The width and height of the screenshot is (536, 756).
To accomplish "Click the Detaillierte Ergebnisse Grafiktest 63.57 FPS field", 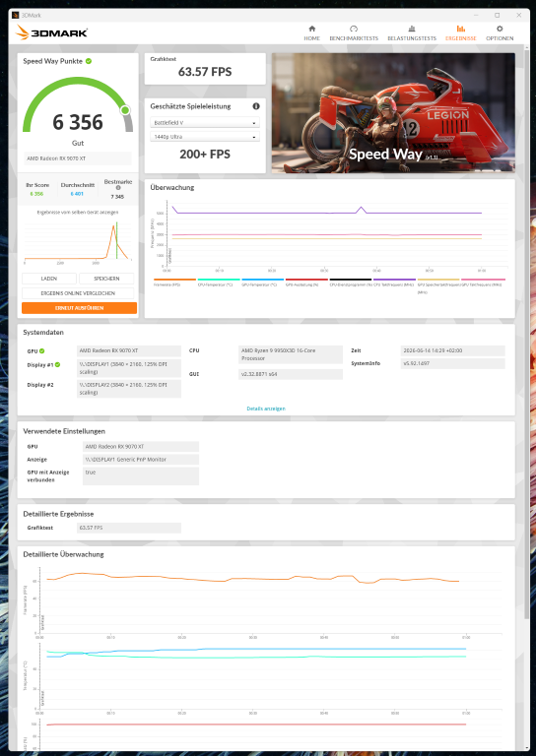I will pos(129,528).
